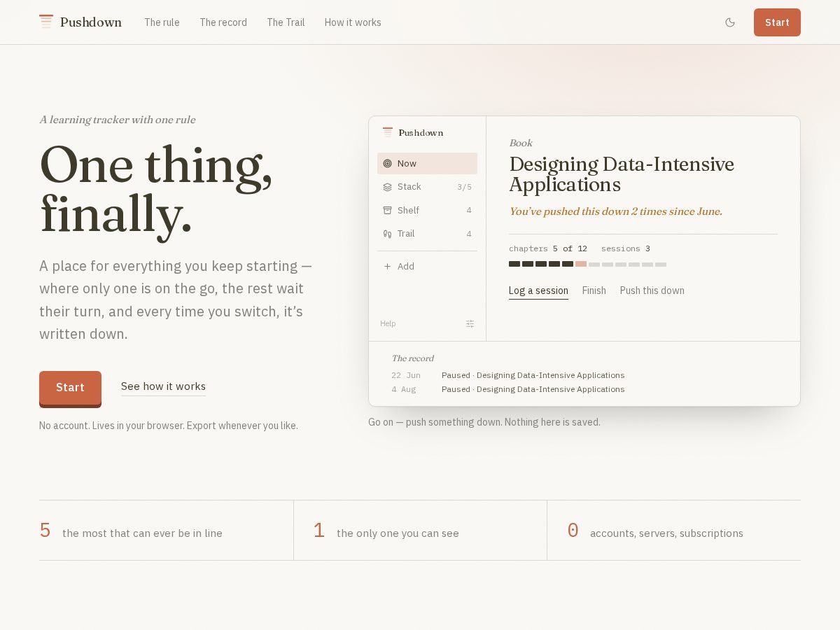Click the Trail count '4'
840x630 pixels.
[x=469, y=234]
